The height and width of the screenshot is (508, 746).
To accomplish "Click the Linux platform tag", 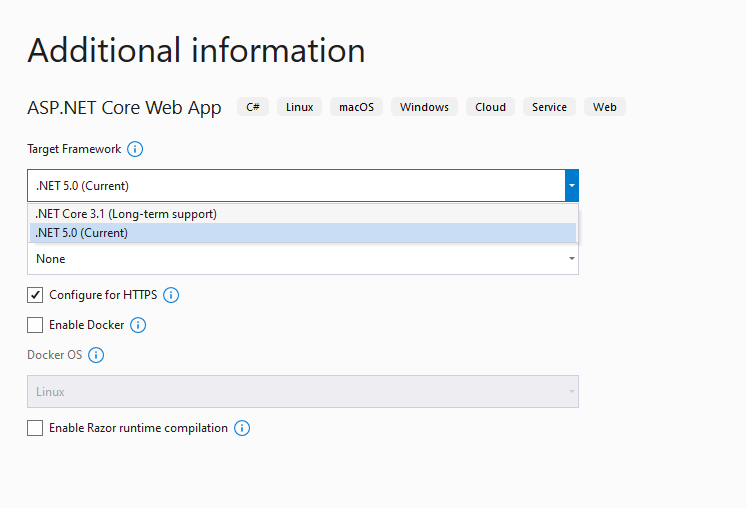I will point(300,107).
